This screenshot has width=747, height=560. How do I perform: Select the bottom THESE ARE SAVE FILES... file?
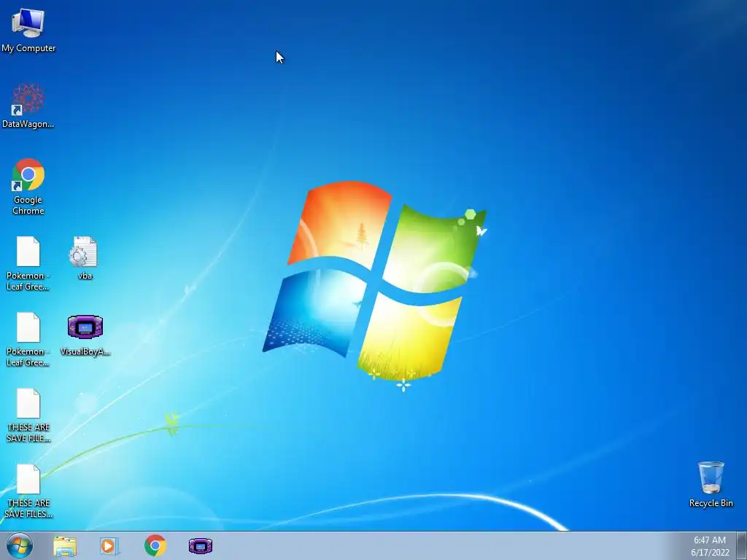coord(28,491)
